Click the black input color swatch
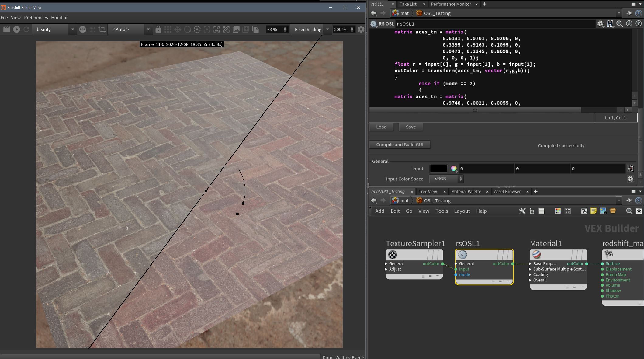 pos(438,169)
